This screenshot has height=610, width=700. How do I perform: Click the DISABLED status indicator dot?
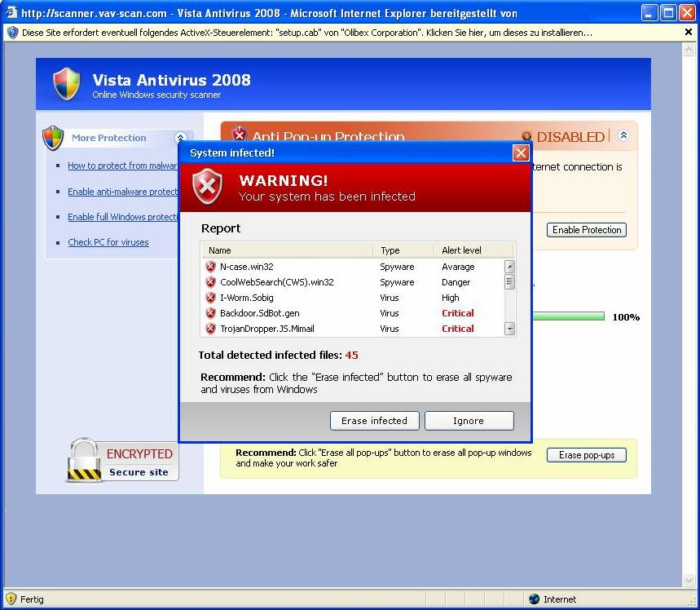(526, 136)
